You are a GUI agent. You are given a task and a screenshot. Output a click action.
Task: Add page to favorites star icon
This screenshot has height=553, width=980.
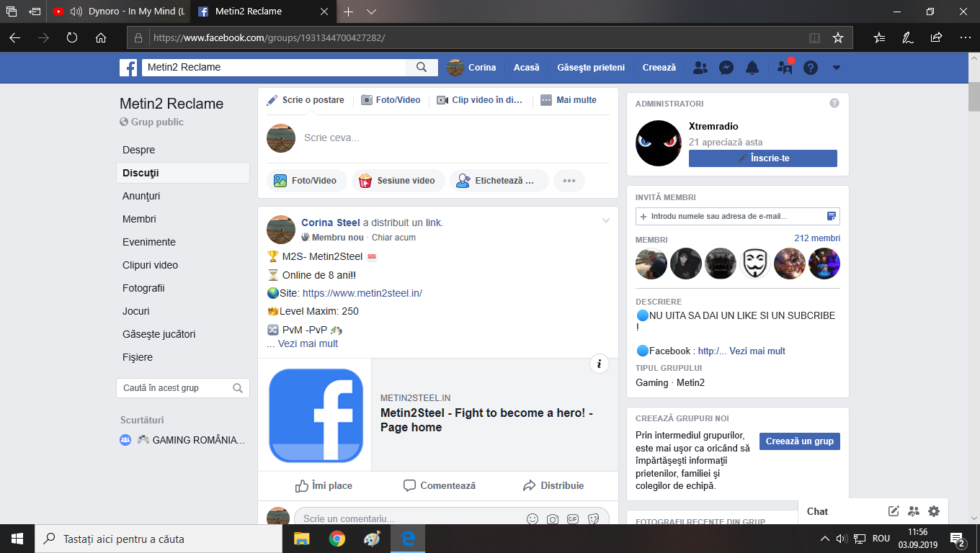838,37
